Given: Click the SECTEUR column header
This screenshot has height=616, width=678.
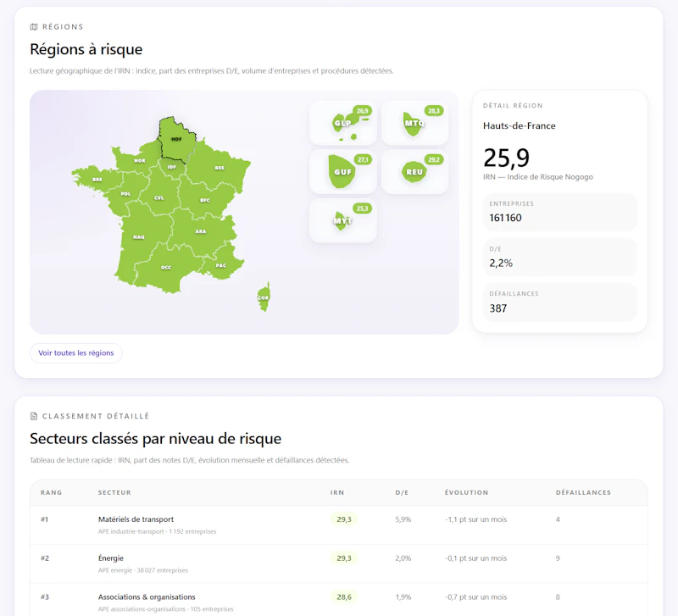Looking at the screenshot, I should pyautogui.click(x=114, y=492).
